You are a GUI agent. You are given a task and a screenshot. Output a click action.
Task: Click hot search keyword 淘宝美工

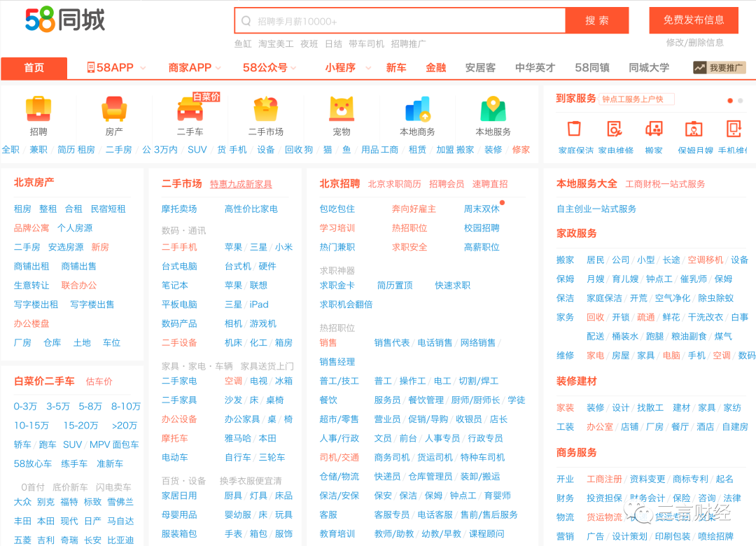tap(276, 44)
